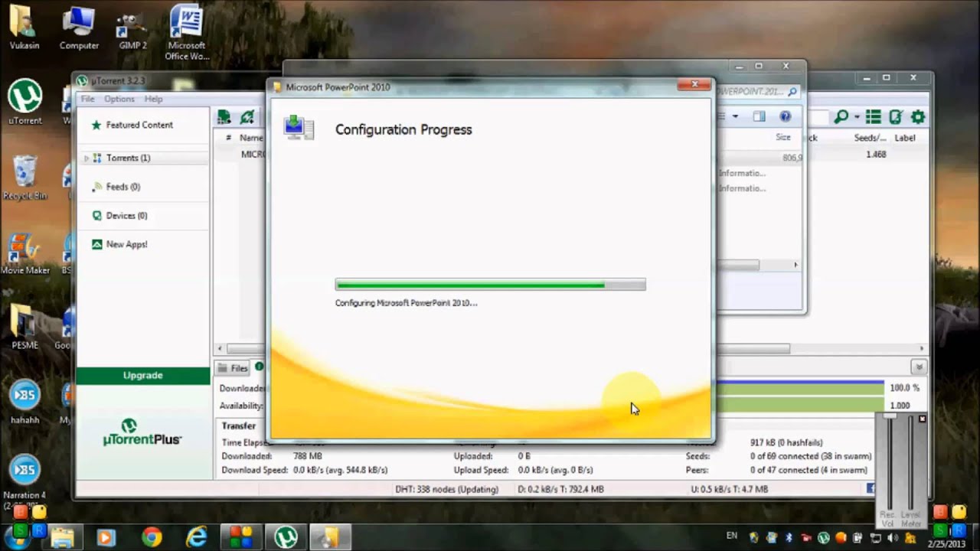Image resolution: width=980 pixels, height=551 pixels.
Task: Click the 'DHT: 338 nodes (Updating)' status text
Action: click(446, 489)
